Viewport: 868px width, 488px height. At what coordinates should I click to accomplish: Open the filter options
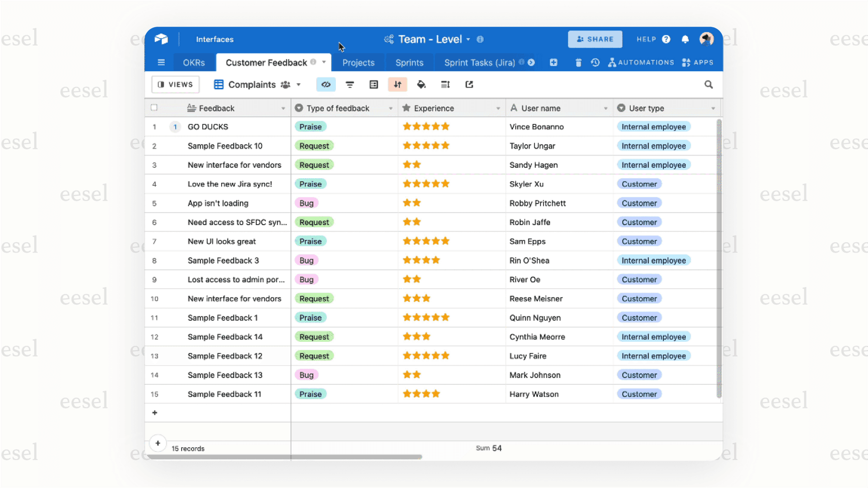350,84
